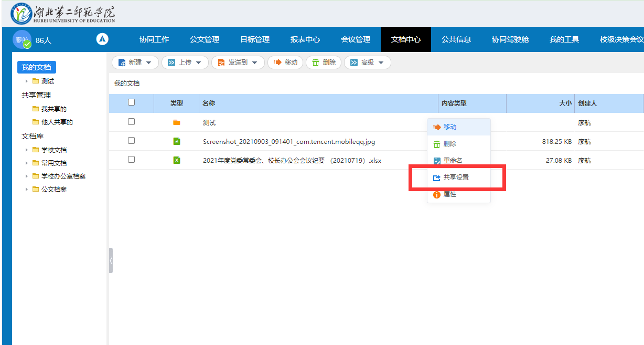
Task: Click the green image file type icon
Action: point(177,141)
